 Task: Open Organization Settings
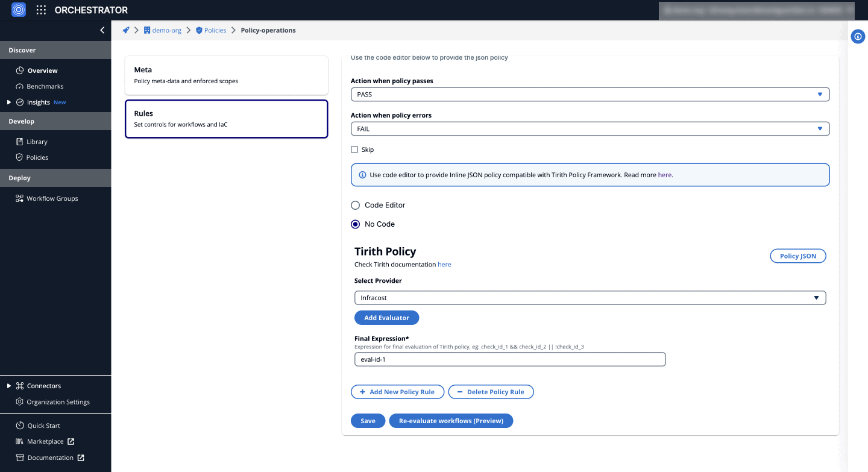click(x=58, y=402)
